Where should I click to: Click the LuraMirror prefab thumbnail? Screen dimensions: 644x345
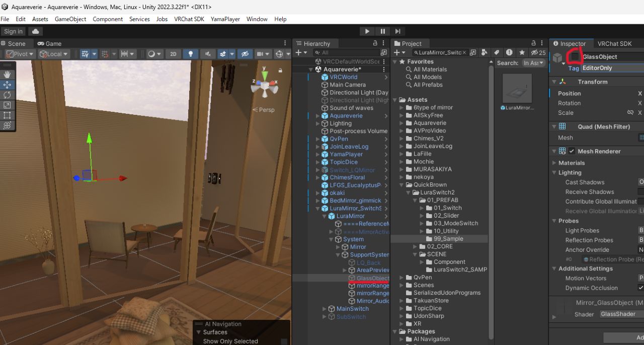click(x=517, y=88)
